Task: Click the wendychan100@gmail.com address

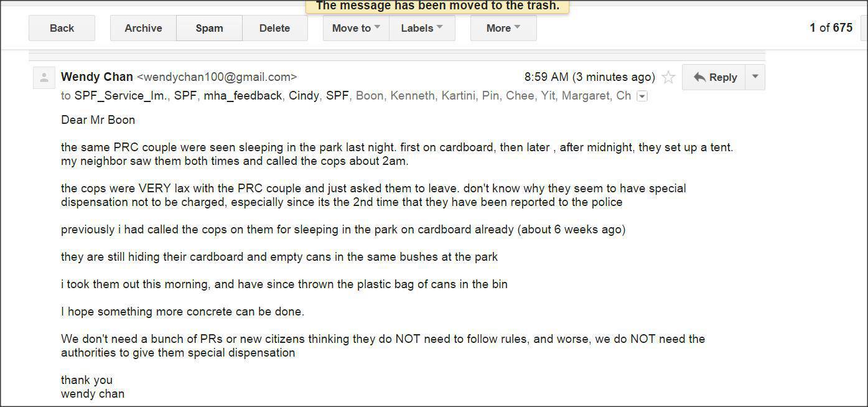Action: [x=217, y=77]
